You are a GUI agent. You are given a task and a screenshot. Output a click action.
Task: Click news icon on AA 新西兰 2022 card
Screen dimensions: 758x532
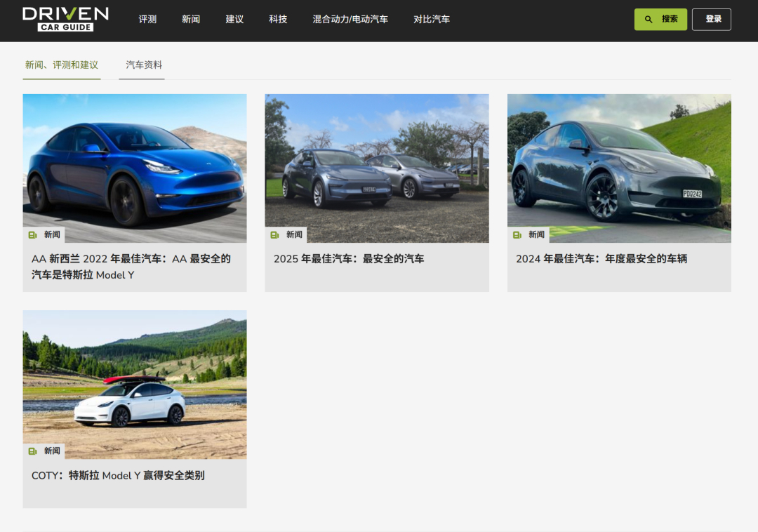pyautogui.click(x=32, y=235)
